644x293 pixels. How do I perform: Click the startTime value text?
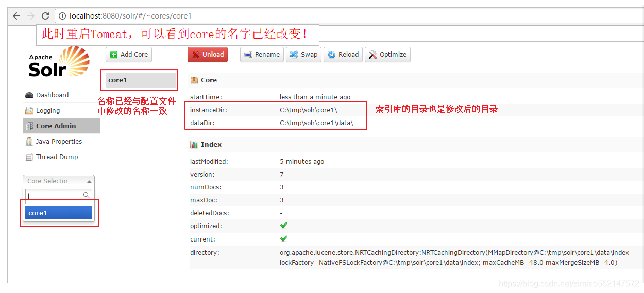pyautogui.click(x=315, y=97)
